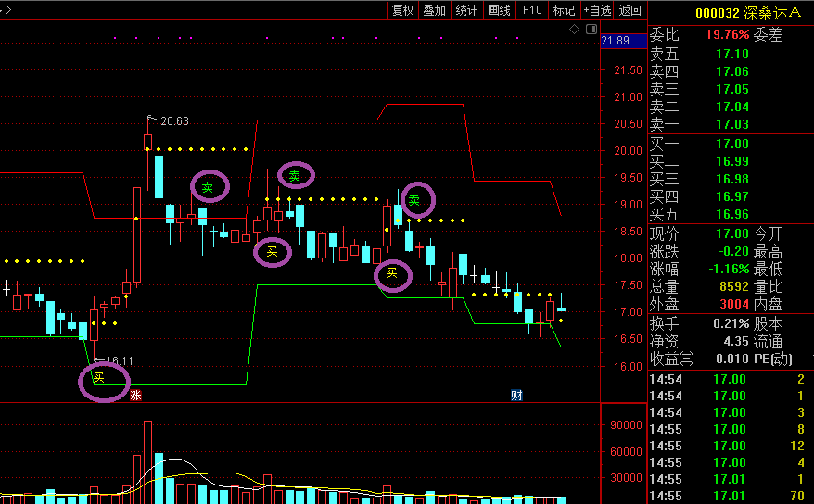This screenshot has width=814, height=504.
Task: Click the 涨跌 -0.20 change value
Action: click(733, 251)
